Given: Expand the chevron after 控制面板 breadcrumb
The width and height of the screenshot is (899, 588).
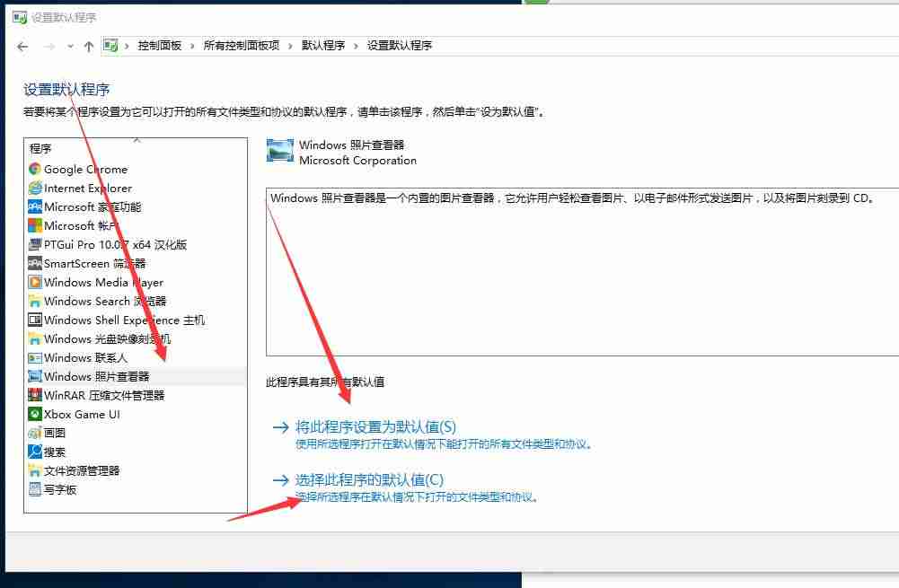Looking at the screenshot, I should pos(192,46).
